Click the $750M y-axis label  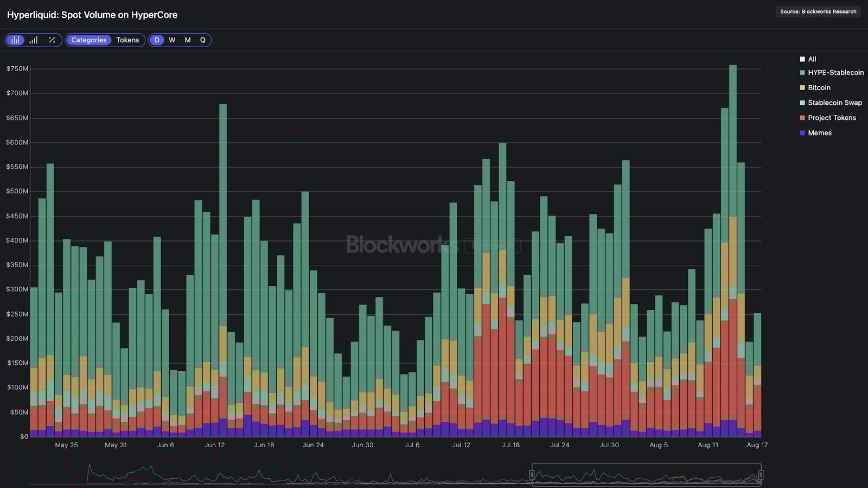pyautogui.click(x=17, y=69)
